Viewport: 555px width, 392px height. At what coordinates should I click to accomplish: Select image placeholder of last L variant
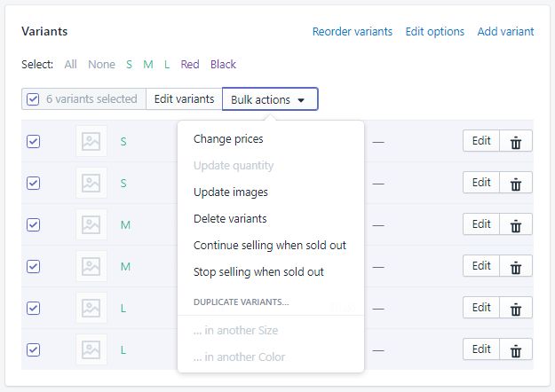91,350
